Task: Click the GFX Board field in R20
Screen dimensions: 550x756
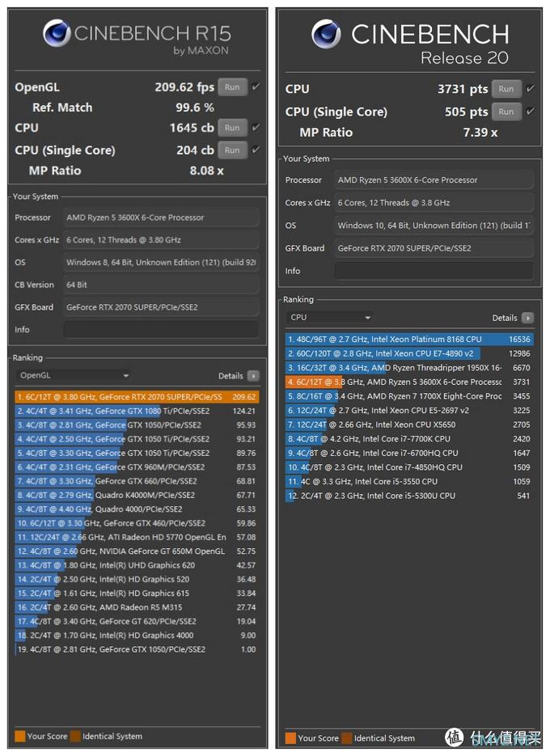Action: tap(434, 248)
